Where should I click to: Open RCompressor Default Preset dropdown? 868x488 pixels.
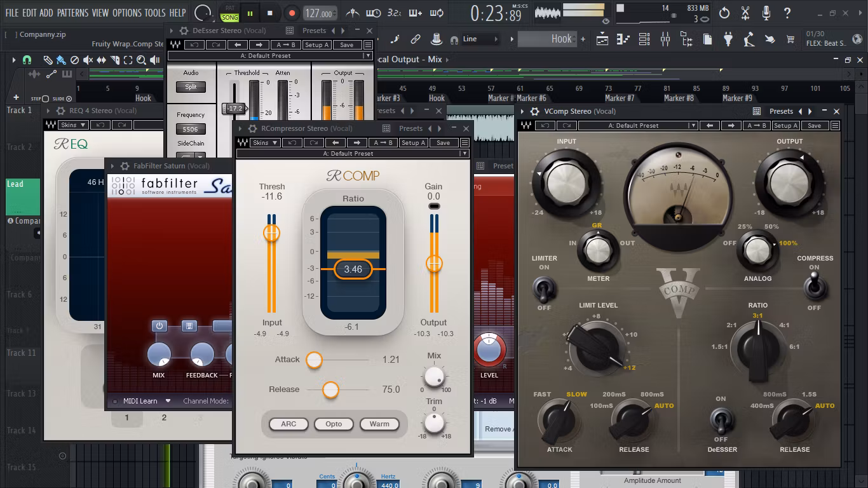click(353, 153)
